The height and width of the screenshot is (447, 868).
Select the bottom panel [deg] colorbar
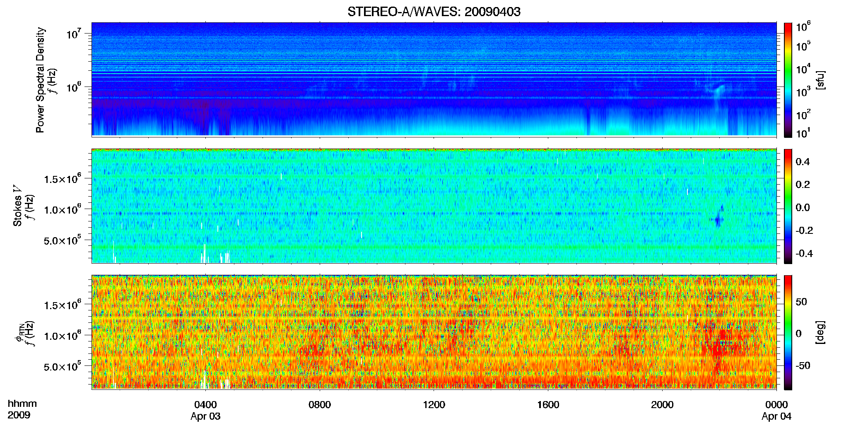(788, 332)
